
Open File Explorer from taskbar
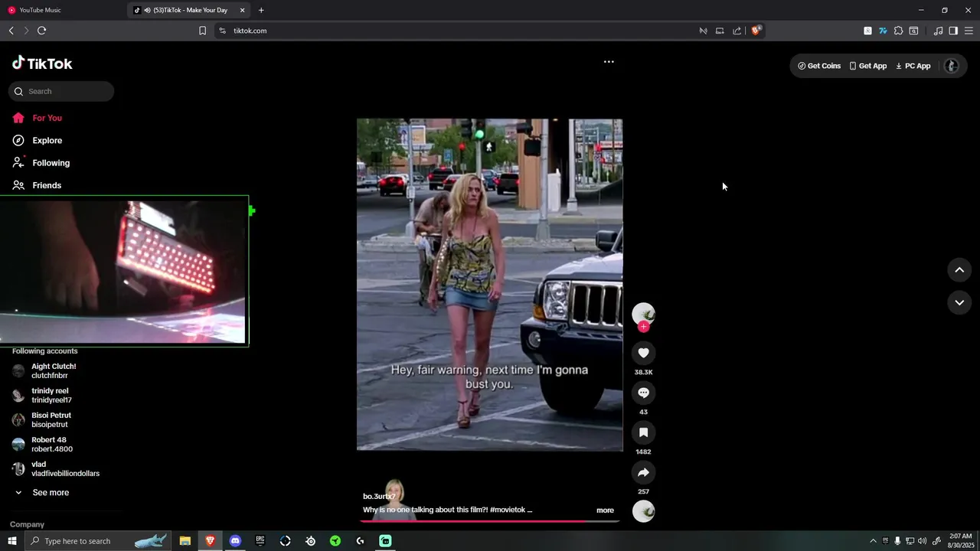(x=185, y=541)
